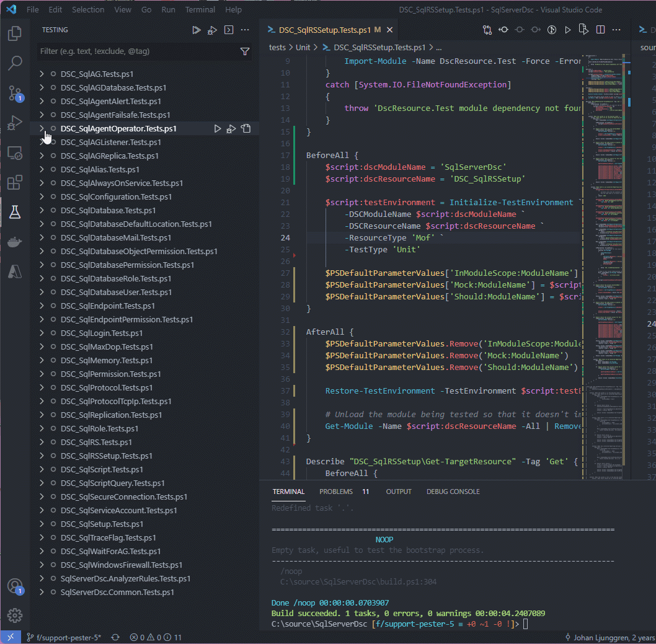Focus the test filter text input

coord(136,51)
